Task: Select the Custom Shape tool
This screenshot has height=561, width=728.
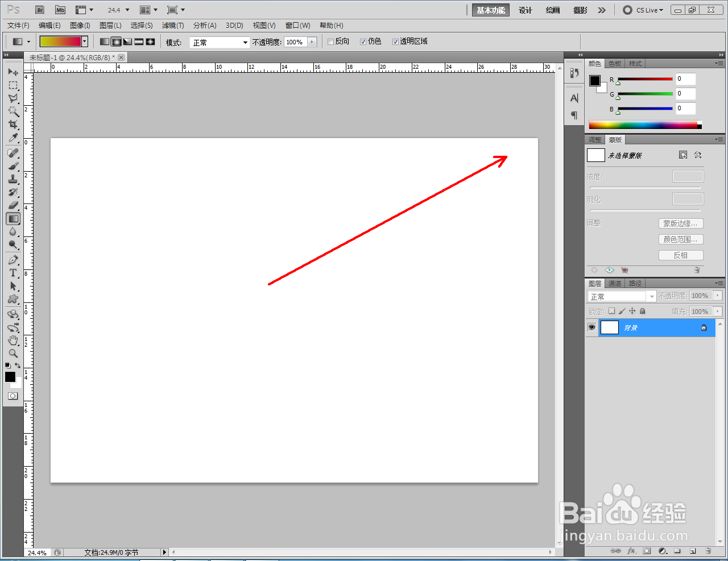Action: [13, 299]
